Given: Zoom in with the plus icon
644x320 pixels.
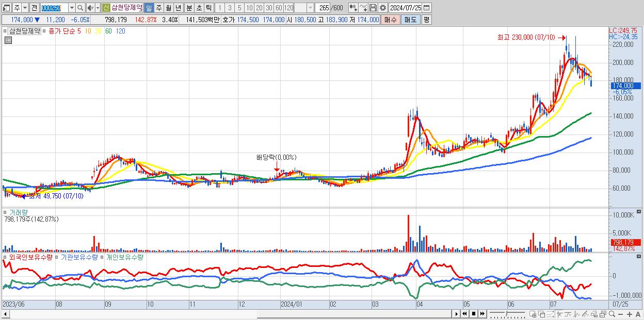Looking at the screenshot, I should (x=630, y=314).
